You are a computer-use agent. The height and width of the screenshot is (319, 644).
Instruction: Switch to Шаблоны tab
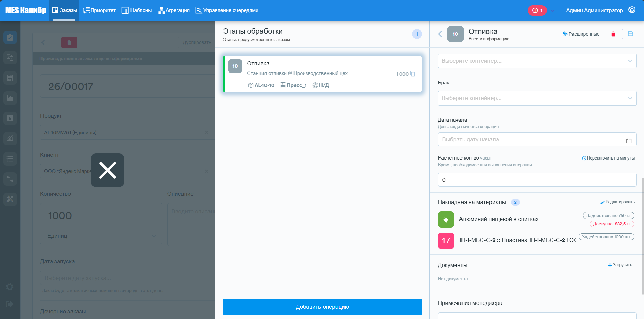pyautogui.click(x=137, y=10)
